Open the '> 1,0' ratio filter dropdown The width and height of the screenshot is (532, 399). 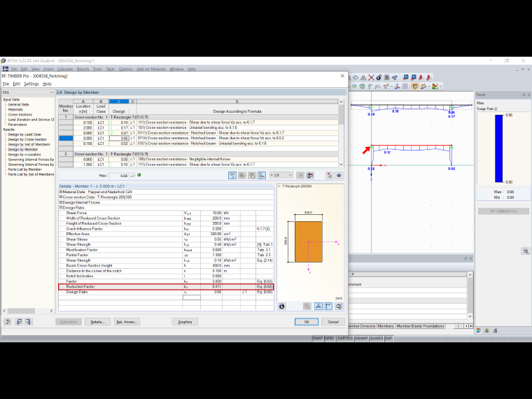tap(281, 176)
